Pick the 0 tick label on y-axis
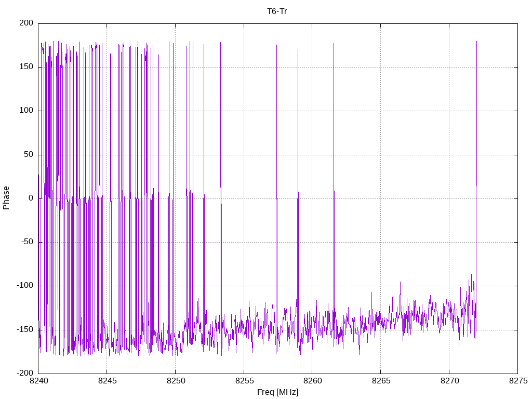This screenshot has width=532, height=399. tap(31, 198)
